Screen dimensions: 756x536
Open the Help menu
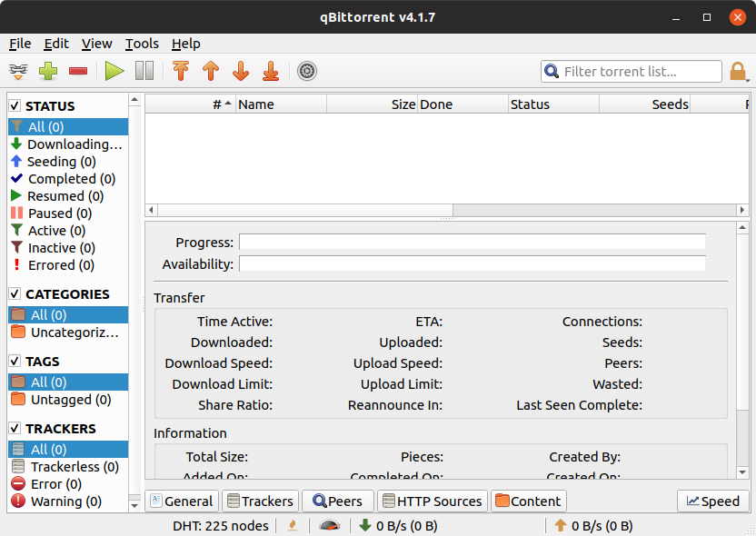tap(185, 44)
